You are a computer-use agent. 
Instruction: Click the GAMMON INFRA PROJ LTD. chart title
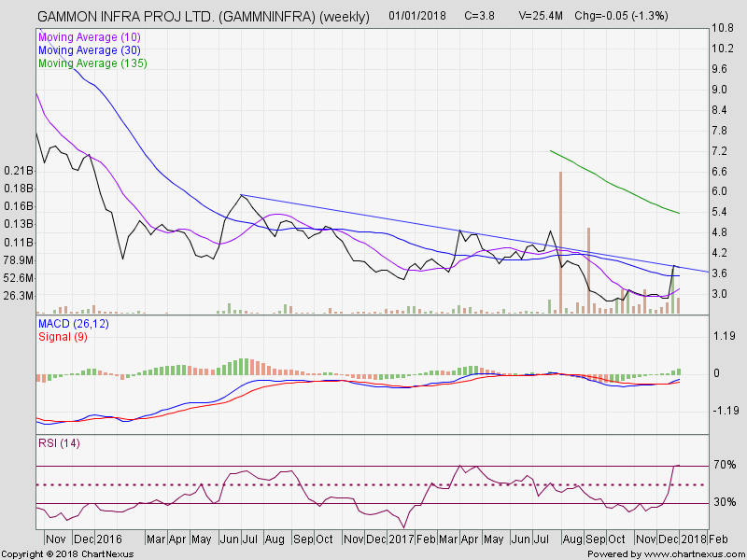click(x=203, y=16)
